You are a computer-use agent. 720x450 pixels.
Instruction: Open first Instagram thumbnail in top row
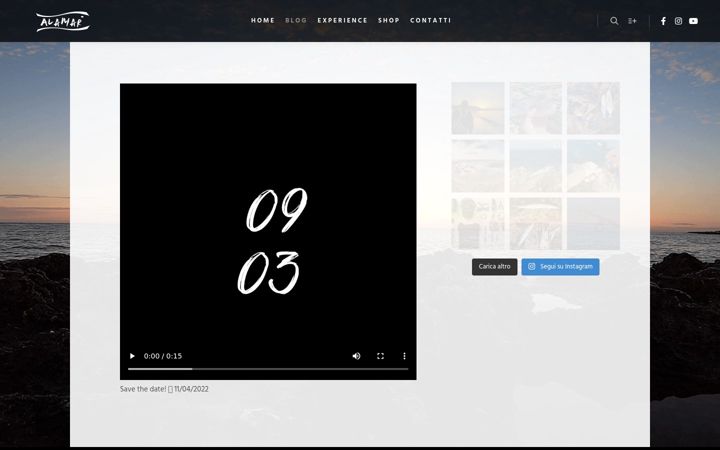click(478, 108)
